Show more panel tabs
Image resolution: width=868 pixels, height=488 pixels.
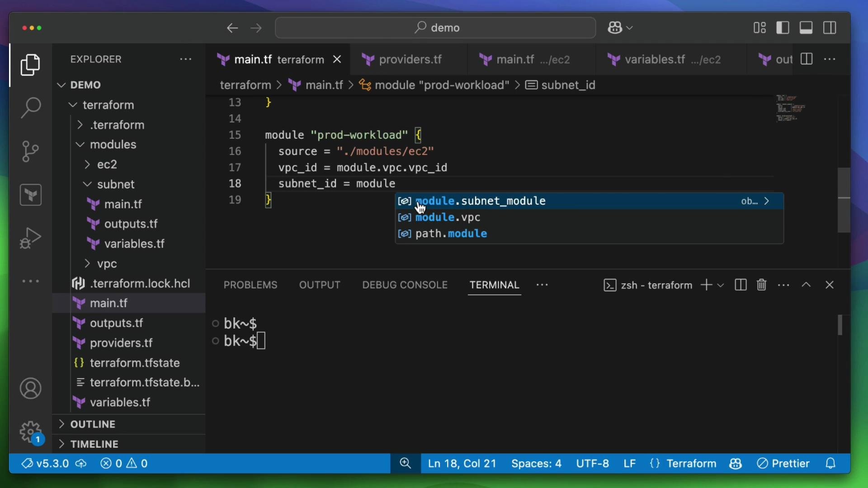tap(542, 285)
